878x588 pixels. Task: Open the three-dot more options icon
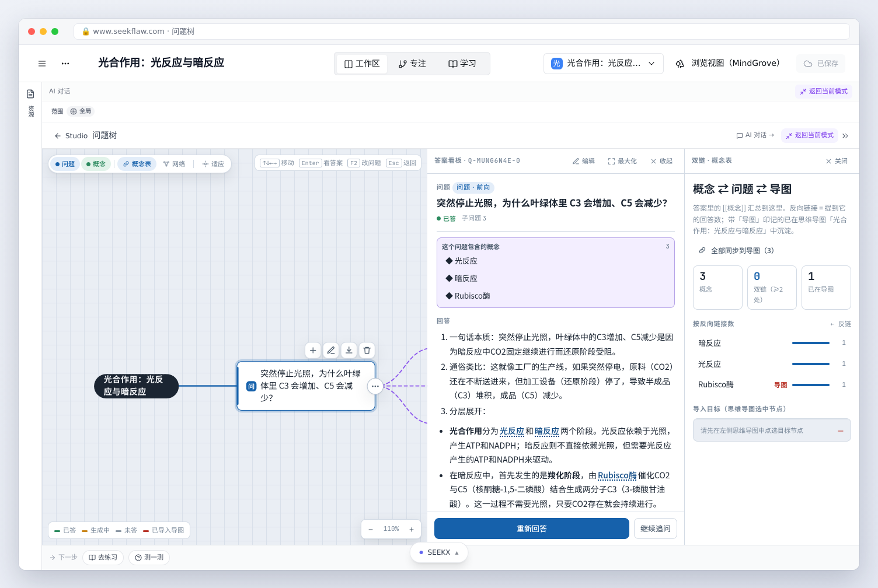[65, 64]
